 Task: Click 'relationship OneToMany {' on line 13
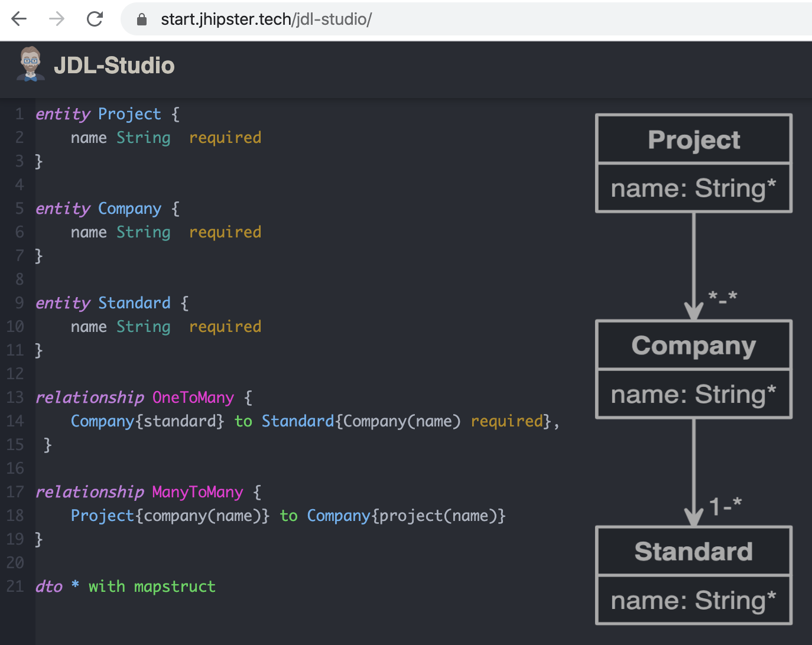pyautogui.click(x=144, y=398)
